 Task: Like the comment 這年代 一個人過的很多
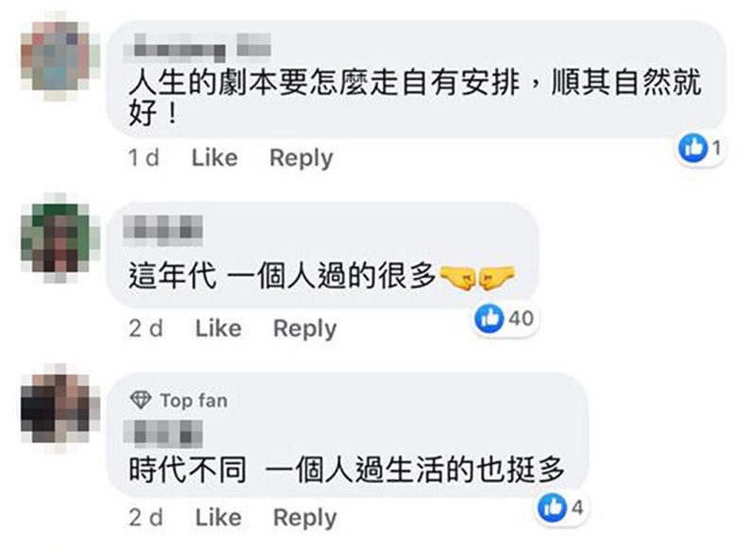point(218,328)
